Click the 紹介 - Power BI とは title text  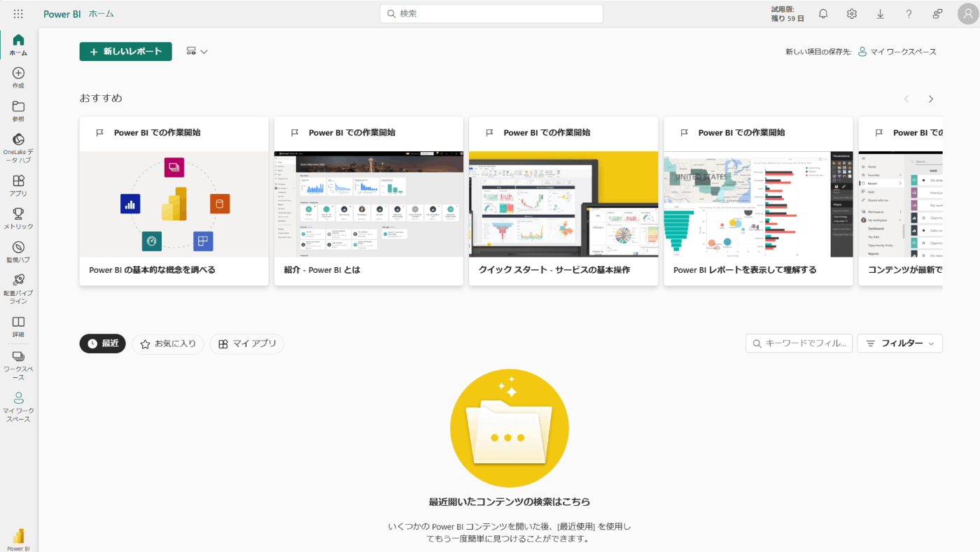coord(322,270)
